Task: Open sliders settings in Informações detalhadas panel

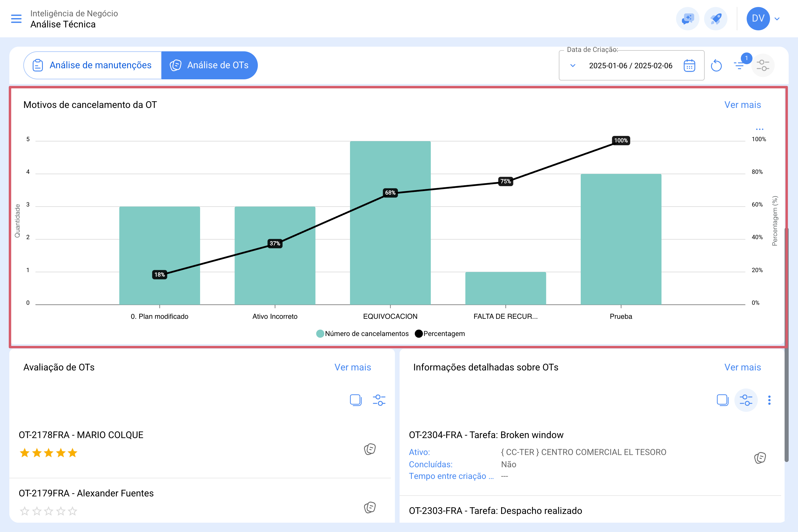Action: pos(746,400)
